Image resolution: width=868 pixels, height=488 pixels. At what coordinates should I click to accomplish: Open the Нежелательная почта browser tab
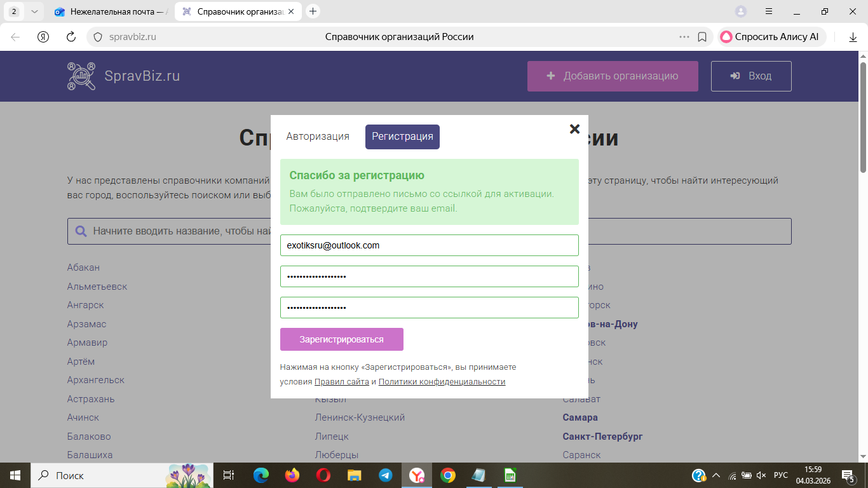(x=111, y=11)
